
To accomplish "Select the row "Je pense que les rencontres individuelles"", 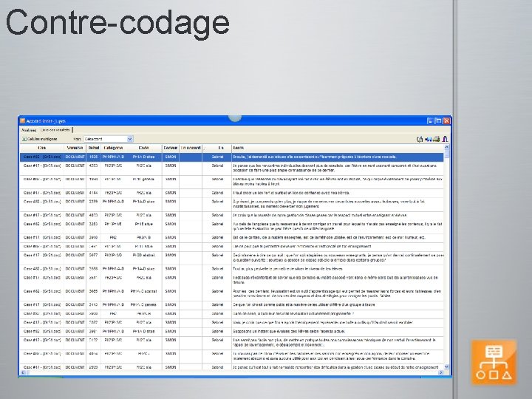I will [x=232, y=168].
